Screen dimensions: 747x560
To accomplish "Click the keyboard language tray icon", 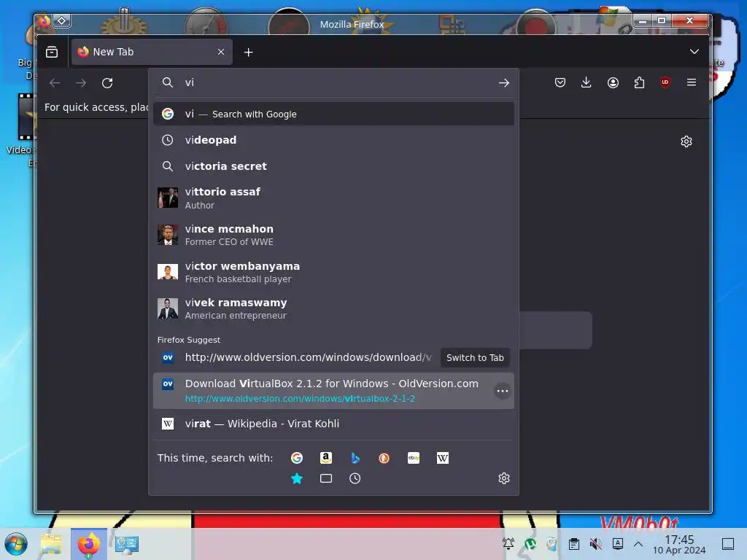I will (617, 544).
